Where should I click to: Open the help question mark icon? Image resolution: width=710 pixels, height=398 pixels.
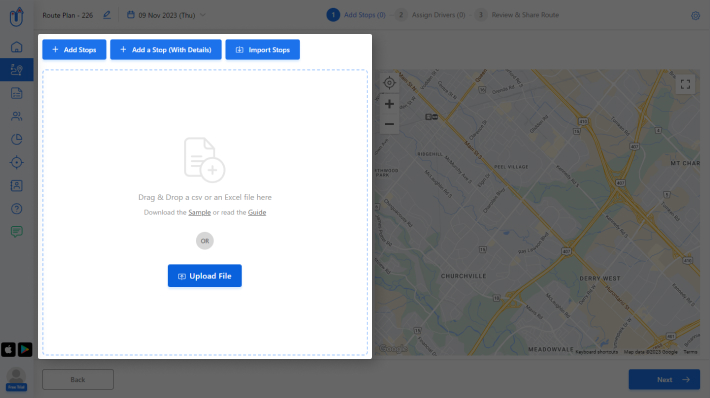pyautogui.click(x=16, y=209)
